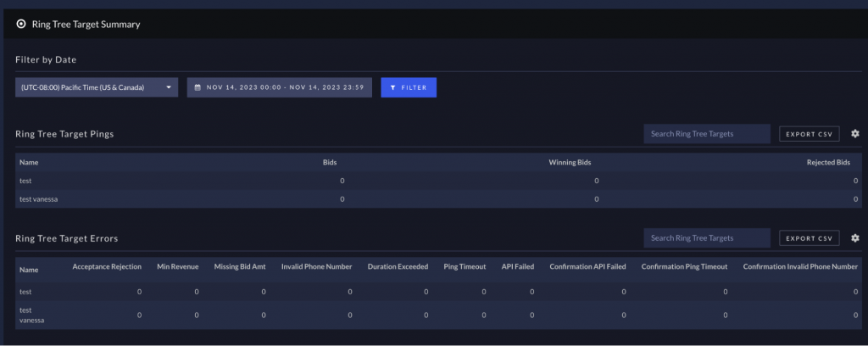Screen dimensions: 868x346
Task: Click the Ring Tree Target Summary header icon
Action: click(x=21, y=24)
